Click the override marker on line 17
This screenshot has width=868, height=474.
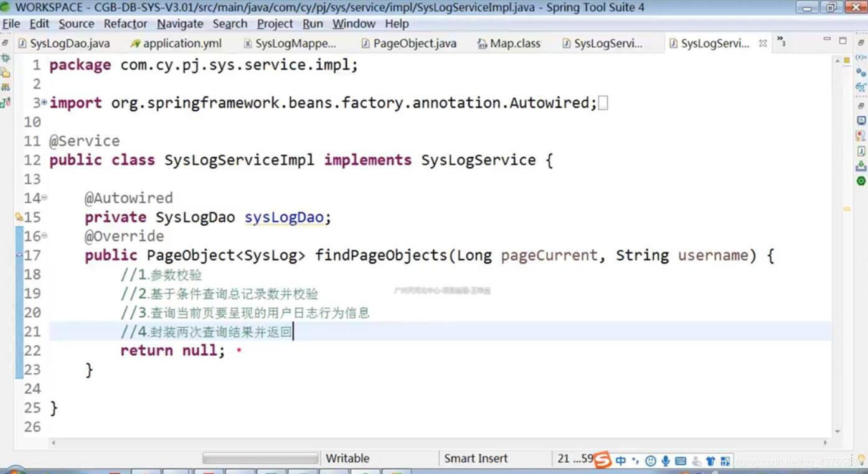tap(19, 255)
